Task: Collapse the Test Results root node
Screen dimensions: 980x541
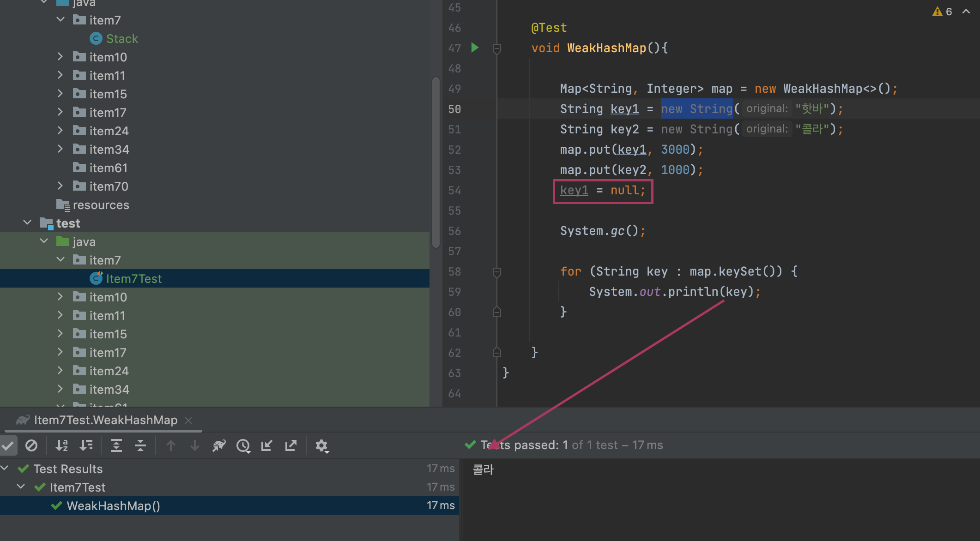Action: coord(5,469)
